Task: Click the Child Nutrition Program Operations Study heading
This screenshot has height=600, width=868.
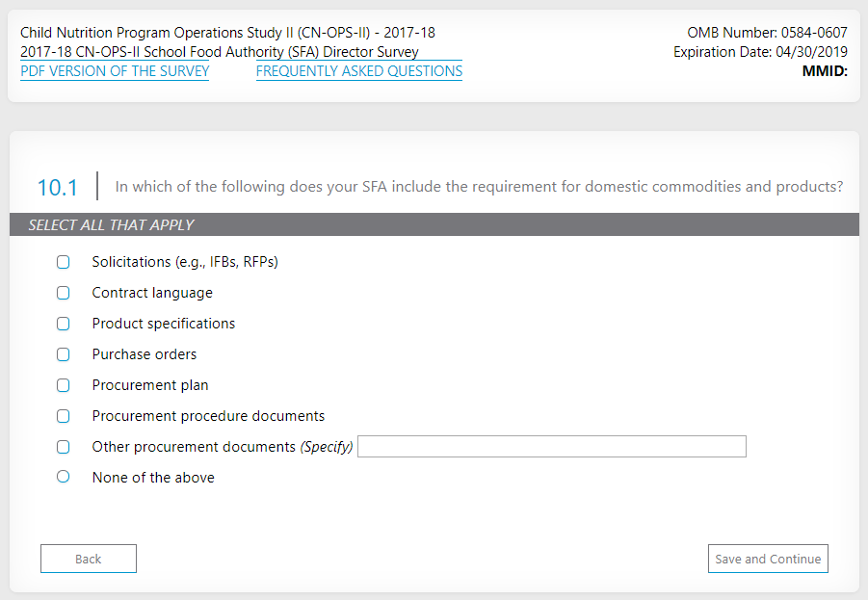Action: coord(227,33)
